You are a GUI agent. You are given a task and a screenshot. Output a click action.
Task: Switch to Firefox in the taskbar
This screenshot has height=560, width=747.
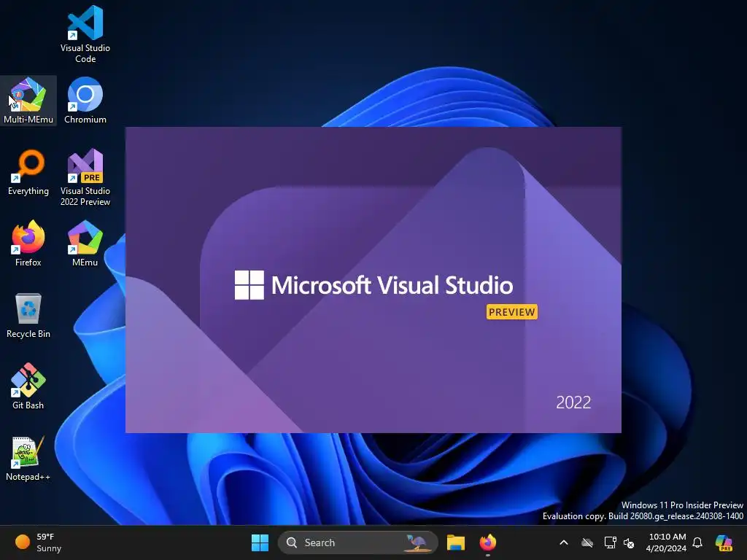click(x=487, y=542)
